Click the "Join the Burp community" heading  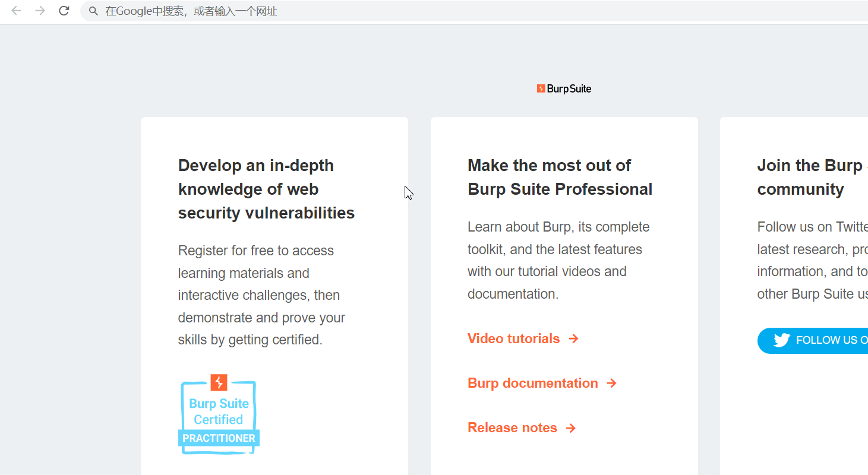tap(808, 177)
